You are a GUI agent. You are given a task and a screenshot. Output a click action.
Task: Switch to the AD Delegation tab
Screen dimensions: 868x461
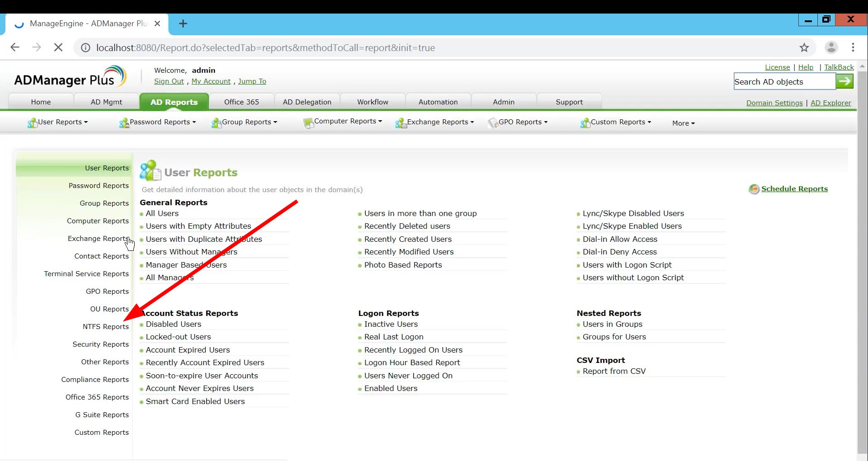(307, 102)
